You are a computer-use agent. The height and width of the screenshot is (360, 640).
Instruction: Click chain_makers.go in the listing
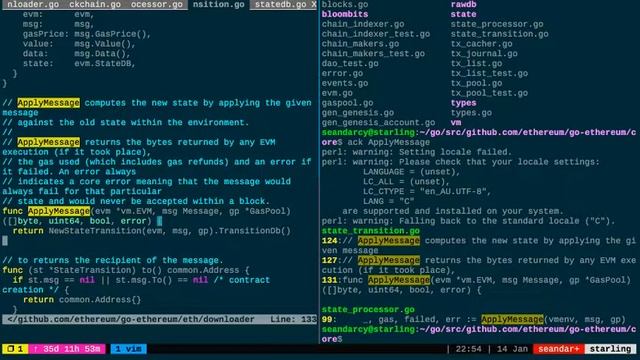(x=360, y=44)
